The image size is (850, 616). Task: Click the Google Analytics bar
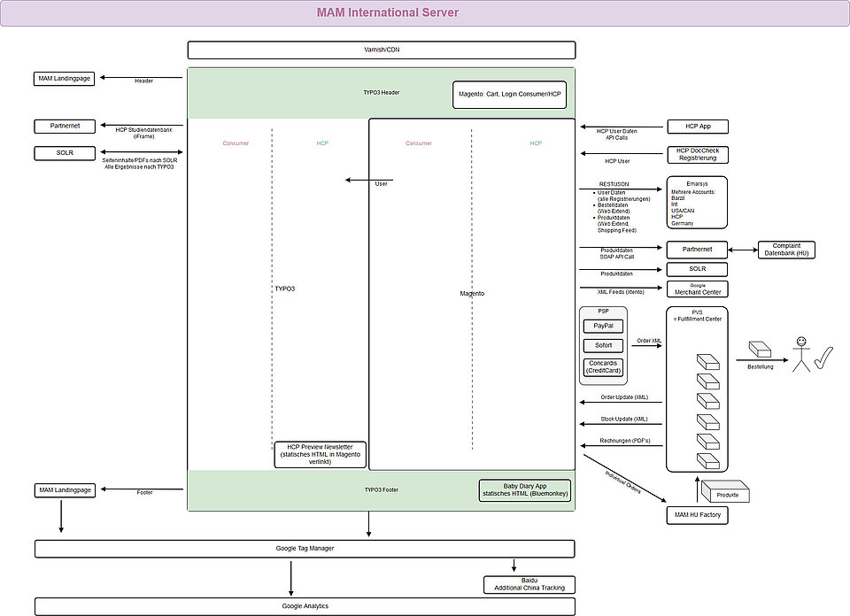305,606
